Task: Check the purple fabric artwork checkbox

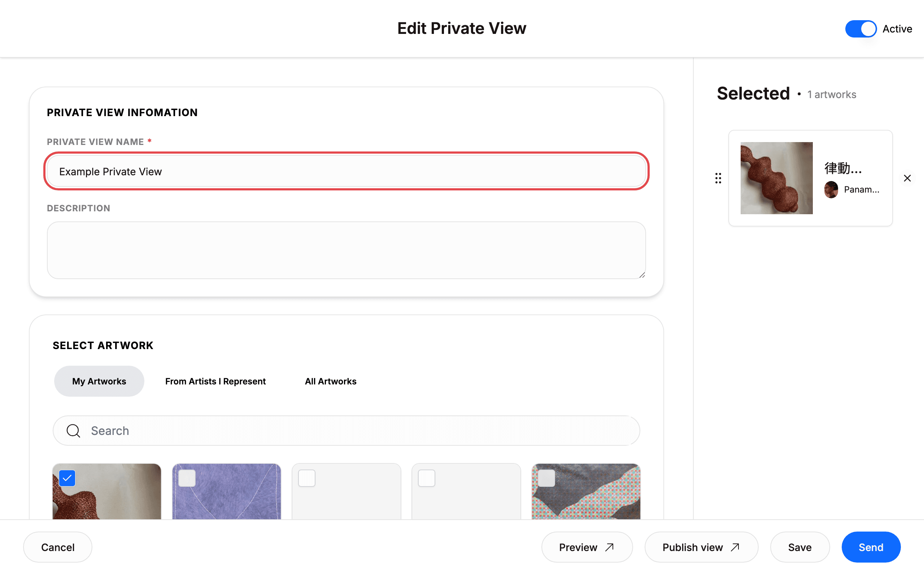Action: pos(187,478)
